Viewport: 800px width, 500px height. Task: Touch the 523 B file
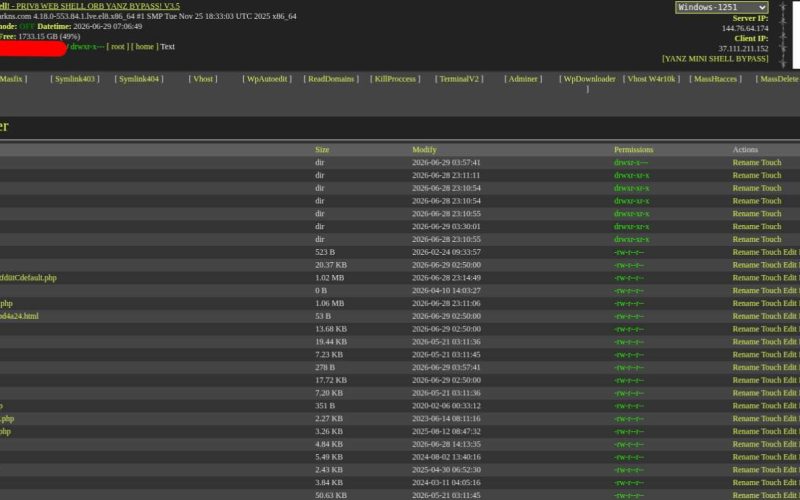tap(771, 252)
